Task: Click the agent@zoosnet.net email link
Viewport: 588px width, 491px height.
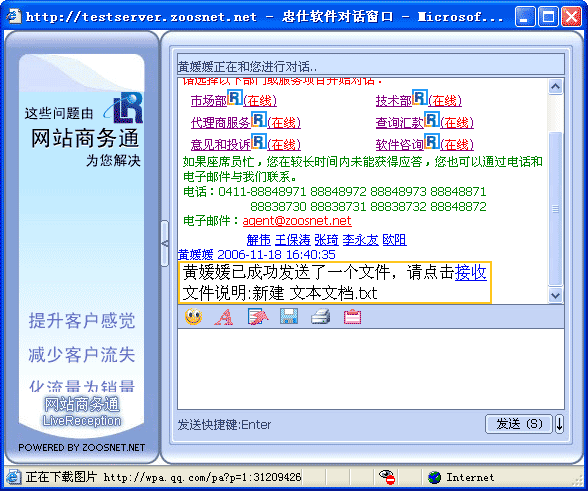Action: 297,221
